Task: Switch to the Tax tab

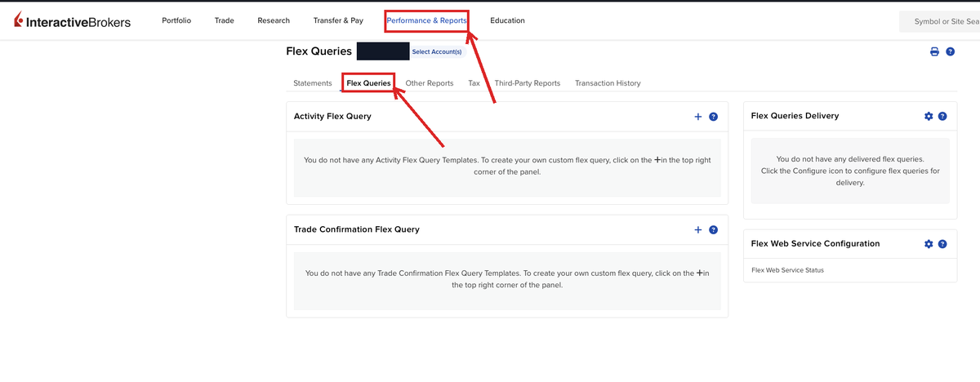Action: 474,83
